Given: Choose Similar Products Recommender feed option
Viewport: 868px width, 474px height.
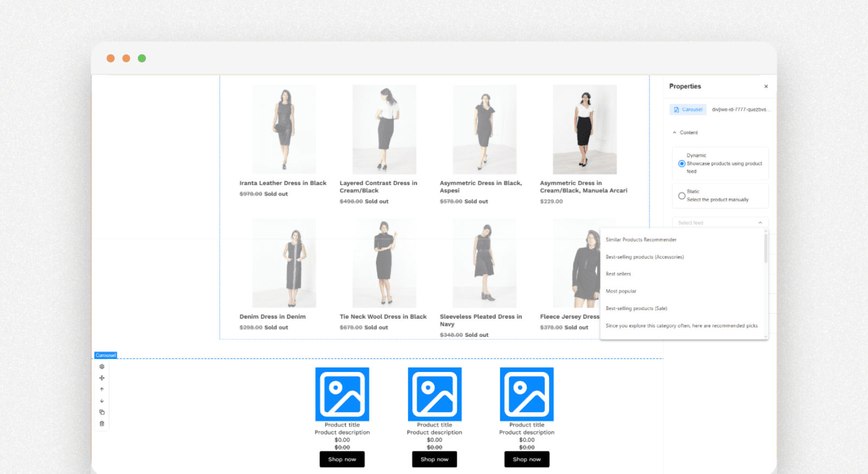Looking at the screenshot, I should pyautogui.click(x=641, y=239).
